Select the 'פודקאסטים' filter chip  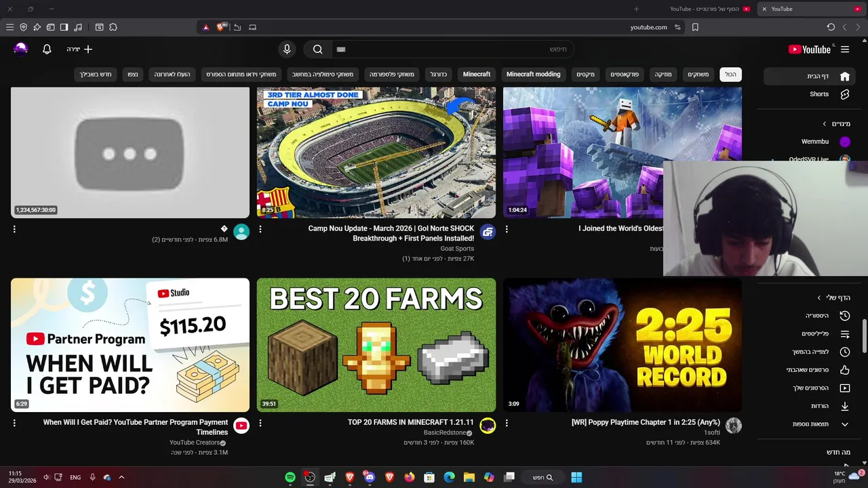625,75
